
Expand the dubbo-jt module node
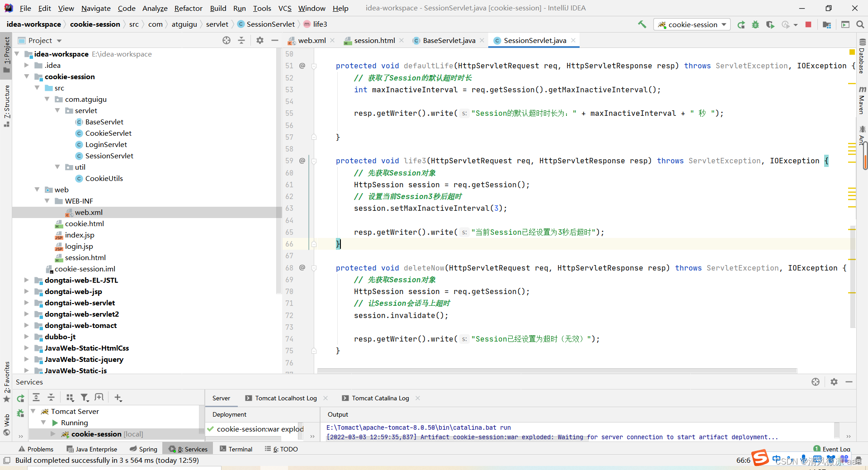[x=27, y=337]
